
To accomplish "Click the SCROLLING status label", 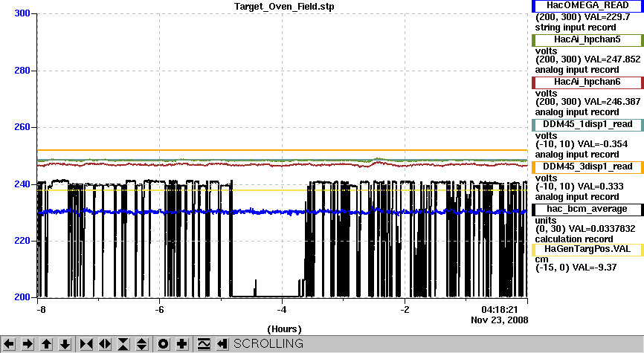I will coord(268,343).
